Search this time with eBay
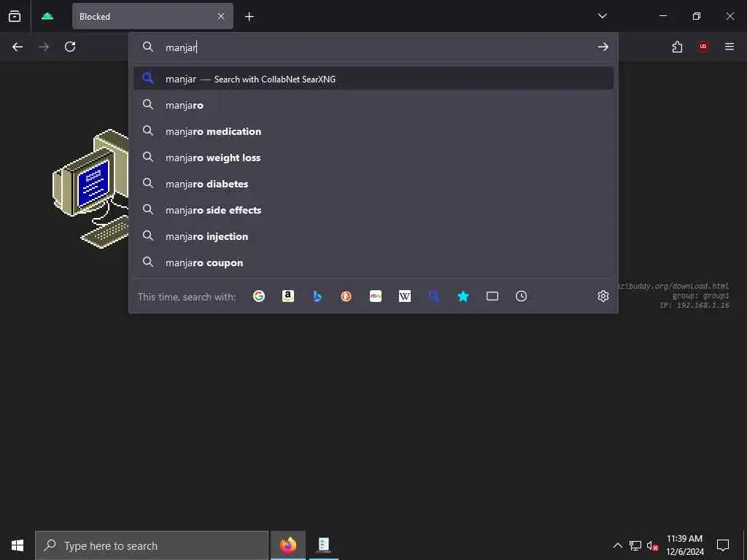747x560 pixels. 376,296
